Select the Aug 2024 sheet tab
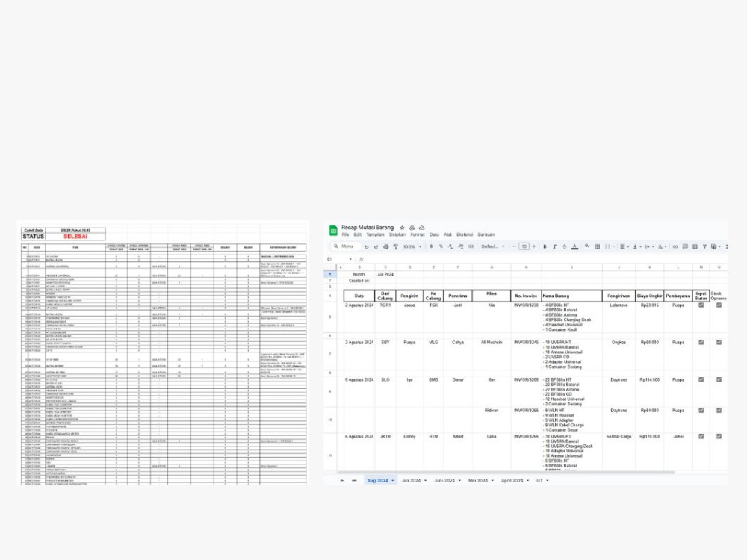The image size is (747, 560). point(378,480)
